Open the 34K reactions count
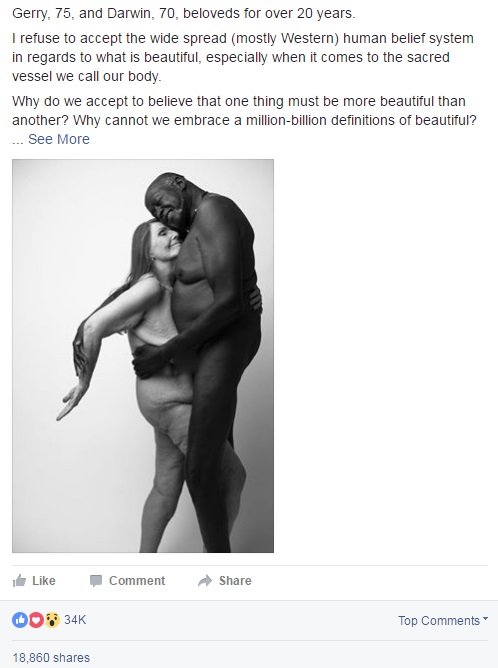Viewport: 498px width, 668px height. pos(75,620)
